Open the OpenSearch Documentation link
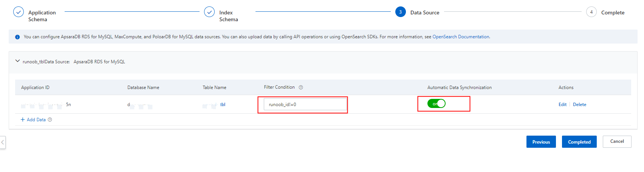Viewport: 644px width, 172px height. point(461,37)
